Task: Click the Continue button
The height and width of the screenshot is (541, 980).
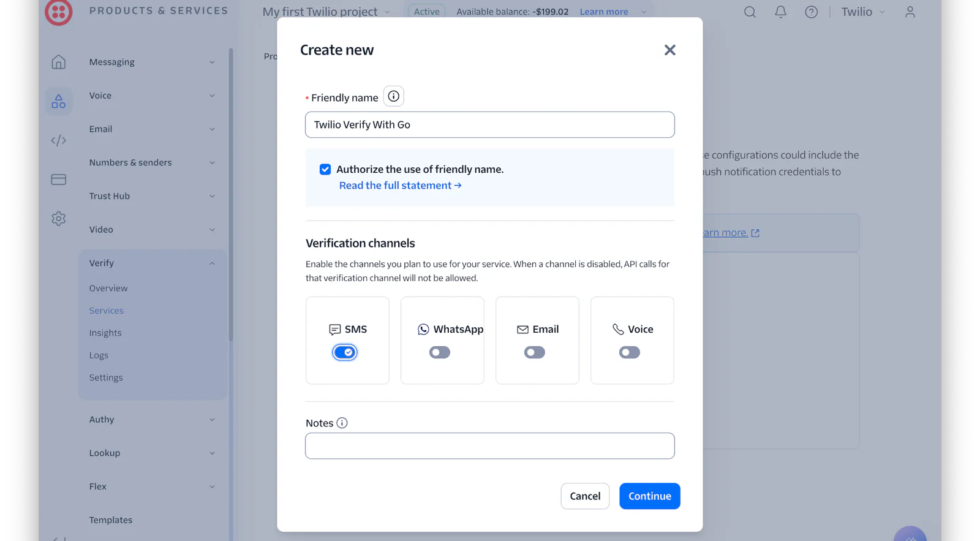Action: tap(649, 496)
